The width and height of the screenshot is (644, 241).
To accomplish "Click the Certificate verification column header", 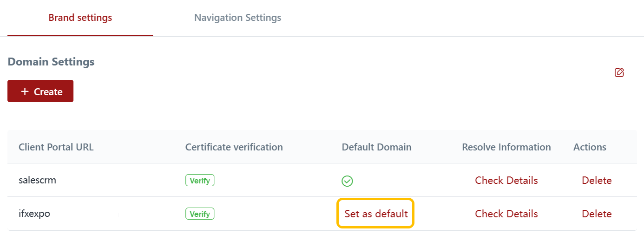I will coord(234,147).
